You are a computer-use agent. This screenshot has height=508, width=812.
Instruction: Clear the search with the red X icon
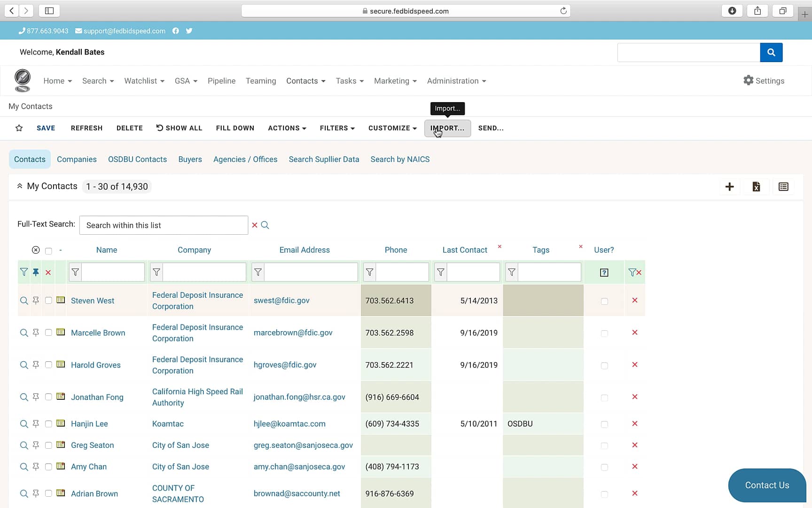tap(255, 225)
